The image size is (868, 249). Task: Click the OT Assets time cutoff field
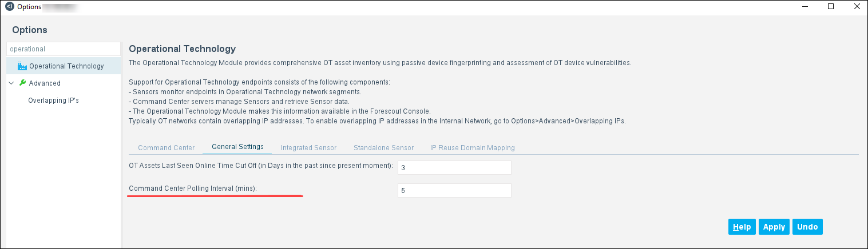454,168
